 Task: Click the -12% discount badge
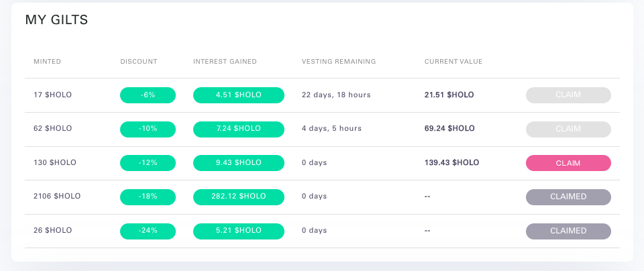point(148,163)
